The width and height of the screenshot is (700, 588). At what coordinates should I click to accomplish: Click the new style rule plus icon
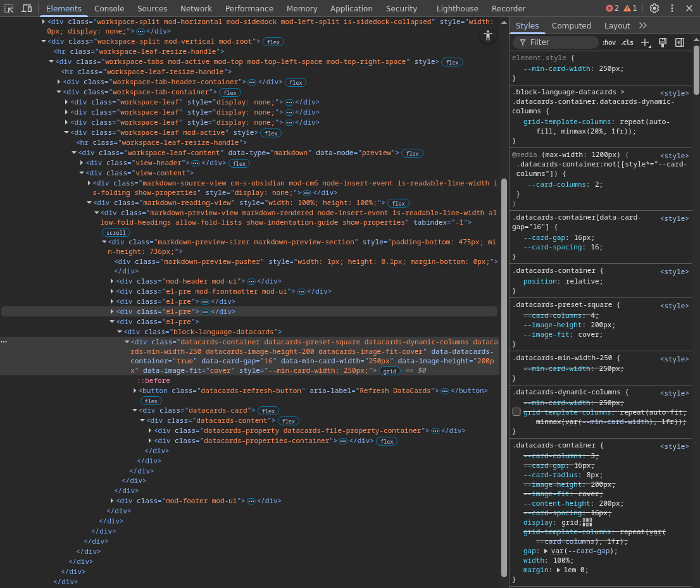coord(645,42)
